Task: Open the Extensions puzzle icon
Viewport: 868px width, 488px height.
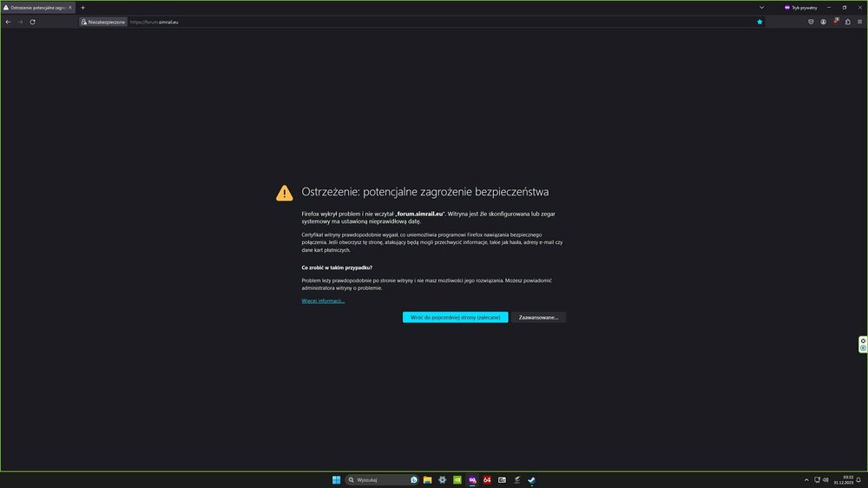Action: (x=847, y=23)
